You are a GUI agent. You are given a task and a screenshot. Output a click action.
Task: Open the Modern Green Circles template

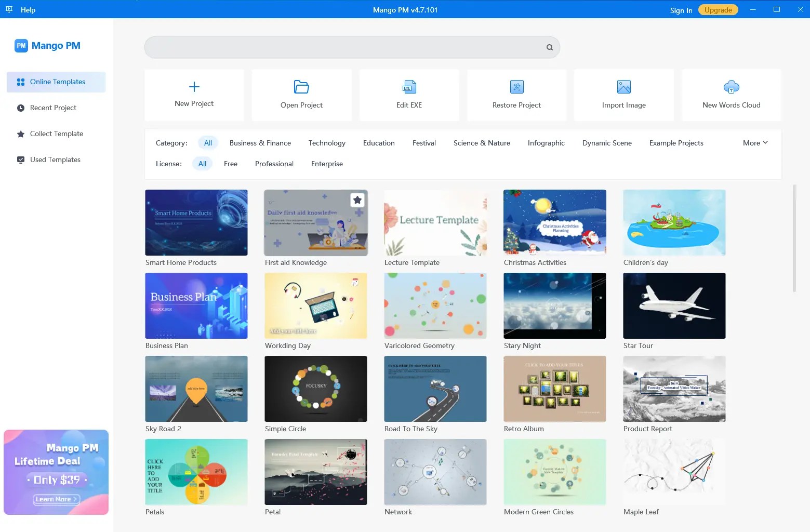pos(555,472)
